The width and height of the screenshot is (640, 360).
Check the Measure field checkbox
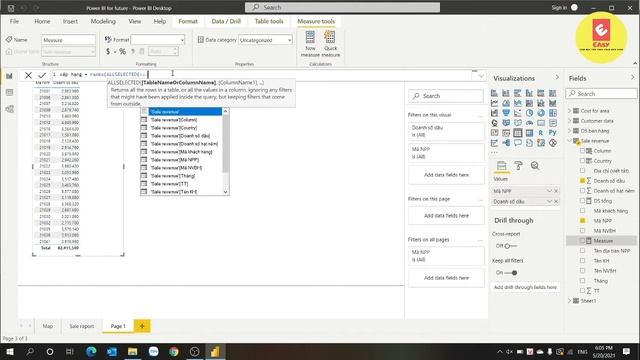pyautogui.click(x=582, y=240)
